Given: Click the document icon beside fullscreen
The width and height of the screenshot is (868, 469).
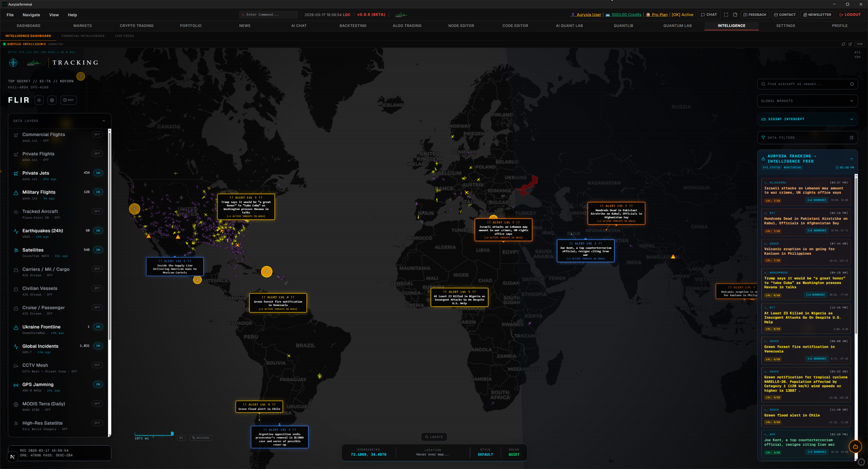Looking at the screenshot, I should pos(735,15).
